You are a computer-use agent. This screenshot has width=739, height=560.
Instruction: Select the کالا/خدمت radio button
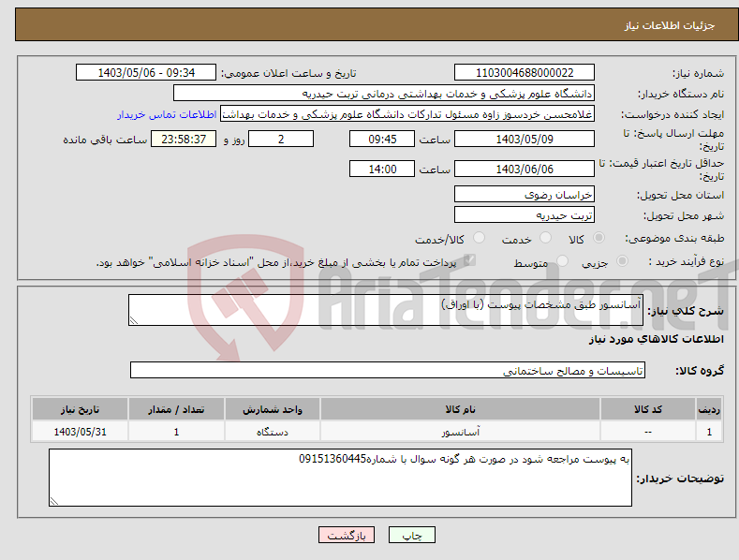tap(479, 238)
